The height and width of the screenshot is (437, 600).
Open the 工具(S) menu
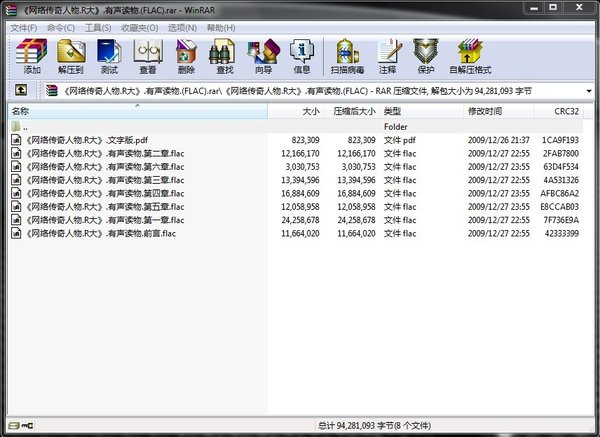click(x=98, y=28)
